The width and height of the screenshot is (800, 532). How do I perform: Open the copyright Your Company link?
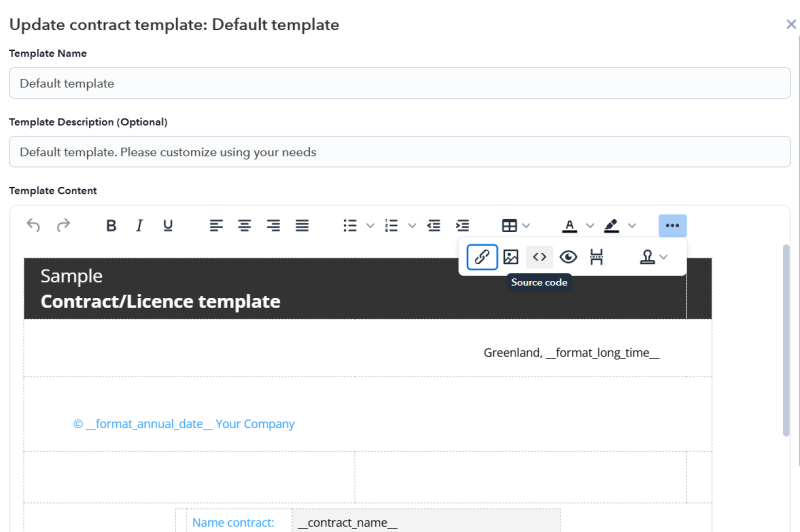click(184, 424)
